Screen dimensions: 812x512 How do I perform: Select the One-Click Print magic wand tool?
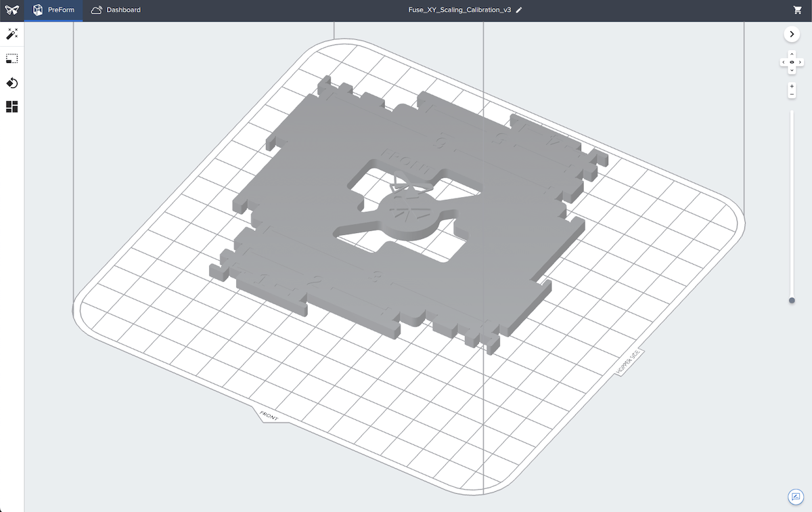12,34
